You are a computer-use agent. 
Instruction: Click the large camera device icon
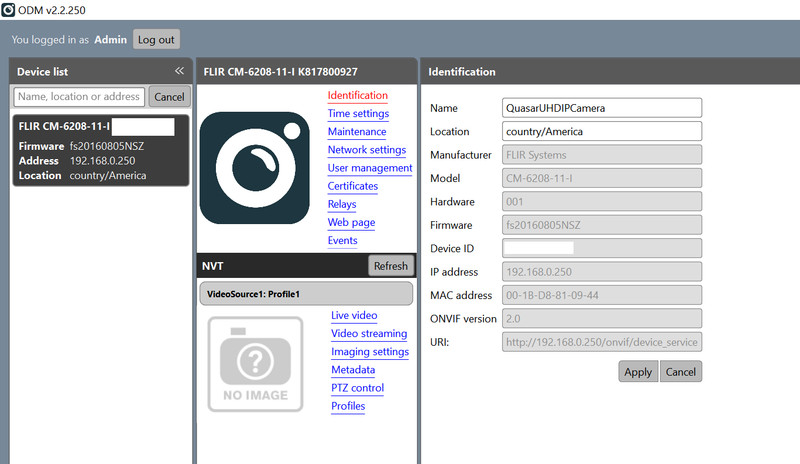pyautogui.click(x=255, y=167)
